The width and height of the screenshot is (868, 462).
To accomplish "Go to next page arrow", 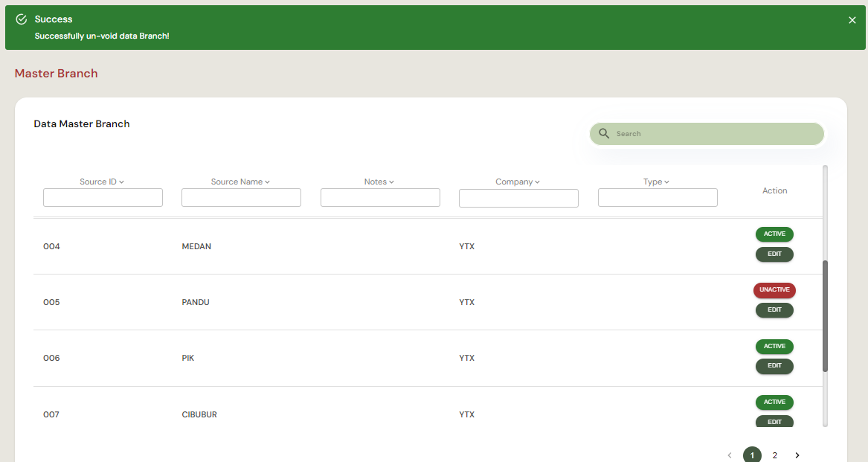I will pyautogui.click(x=797, y=455).
